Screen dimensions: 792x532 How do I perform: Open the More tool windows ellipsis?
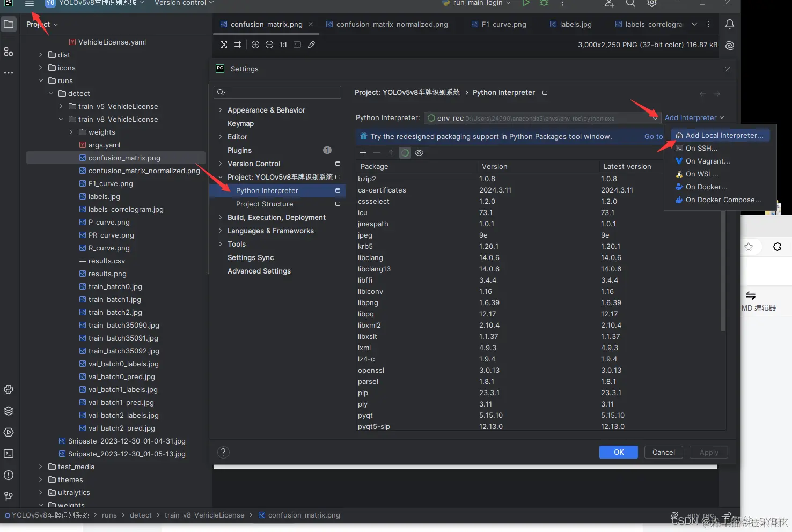click(x=9, y=73)
